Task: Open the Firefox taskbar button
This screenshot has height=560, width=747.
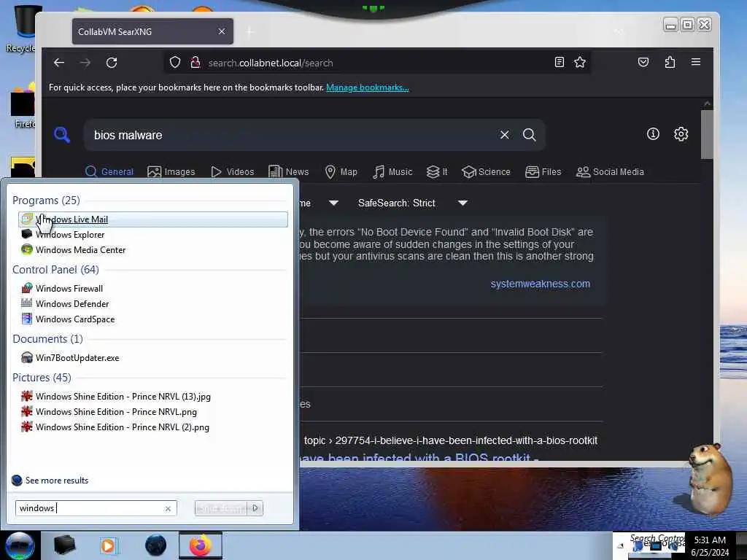Action: tap(201, 545)
